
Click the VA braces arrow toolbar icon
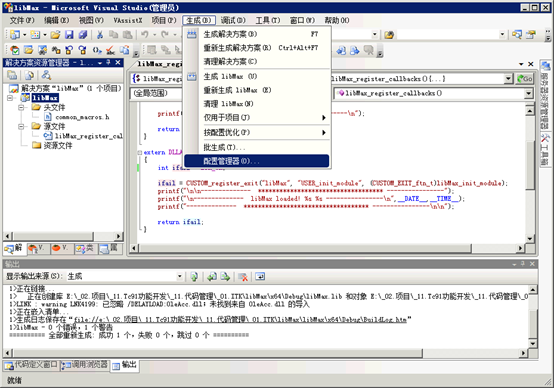pos(97,50)
